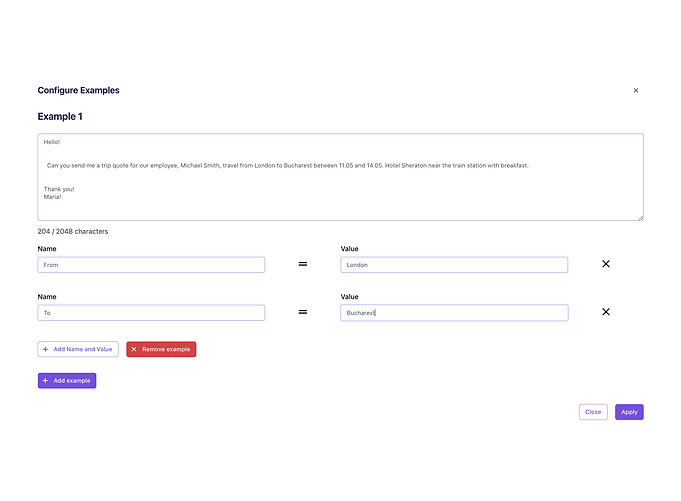This screenshot has height=501, width=681.
Task: Click the Value field containing London
Action: 454,265
